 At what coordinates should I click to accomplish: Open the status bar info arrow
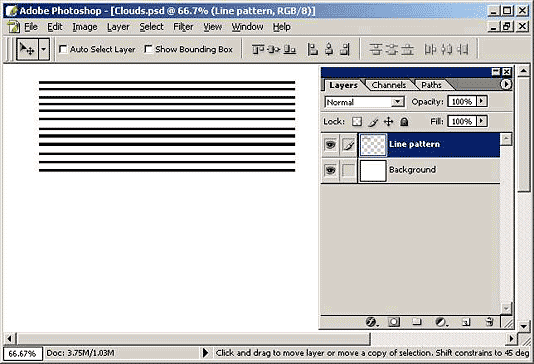205,353
